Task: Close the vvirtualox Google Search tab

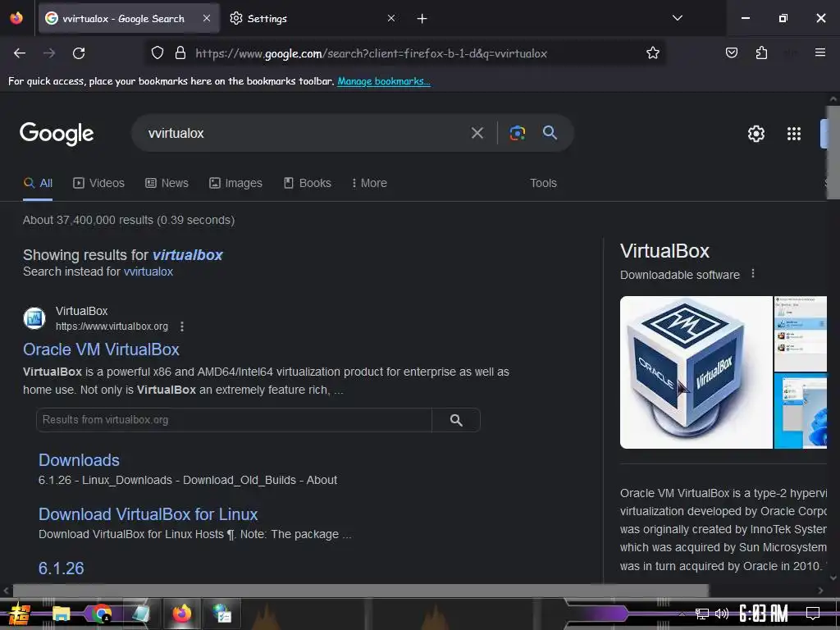Action: [206, 18]
